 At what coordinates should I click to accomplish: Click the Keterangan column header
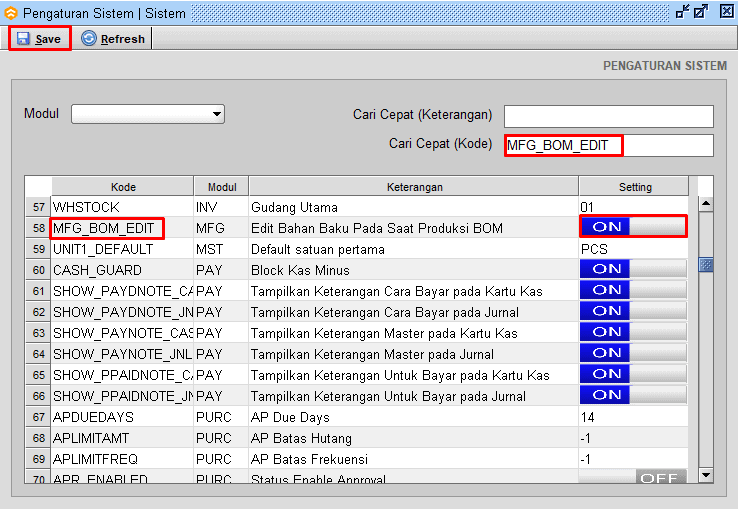point(414,186)
